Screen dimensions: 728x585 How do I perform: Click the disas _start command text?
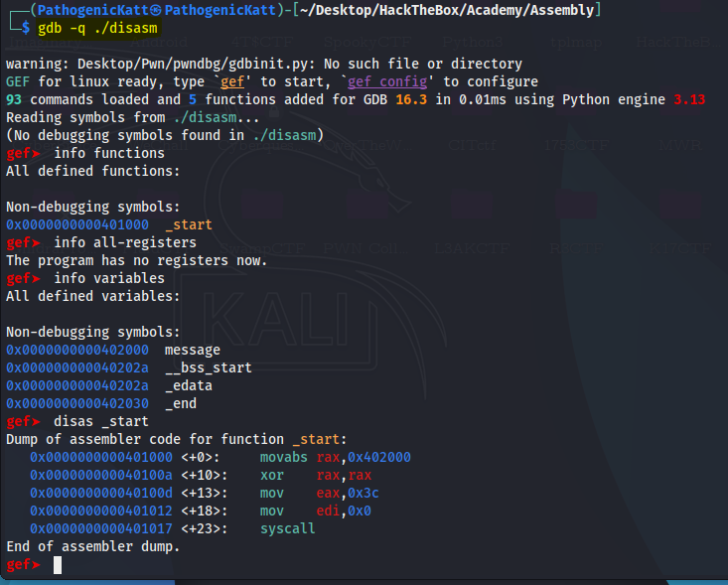pyautogui.click(x=100, y=421)
